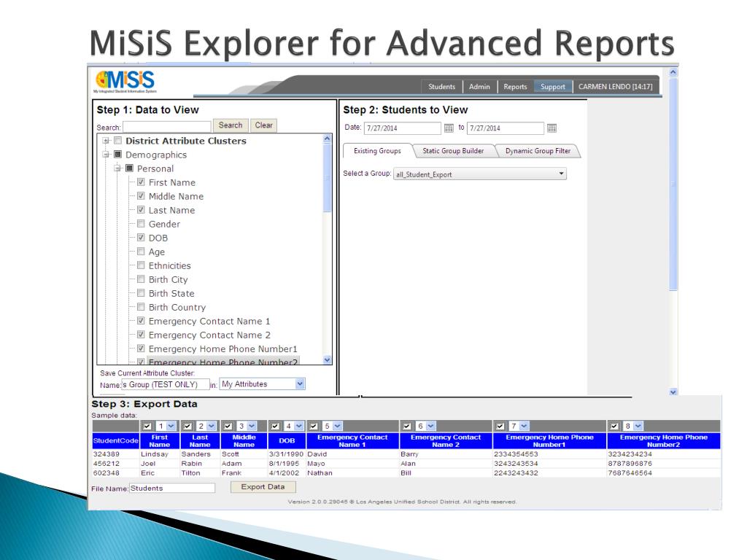Uncheck the Last Name attribute
The height and width of the screenshot is (560, 747).
141,209
